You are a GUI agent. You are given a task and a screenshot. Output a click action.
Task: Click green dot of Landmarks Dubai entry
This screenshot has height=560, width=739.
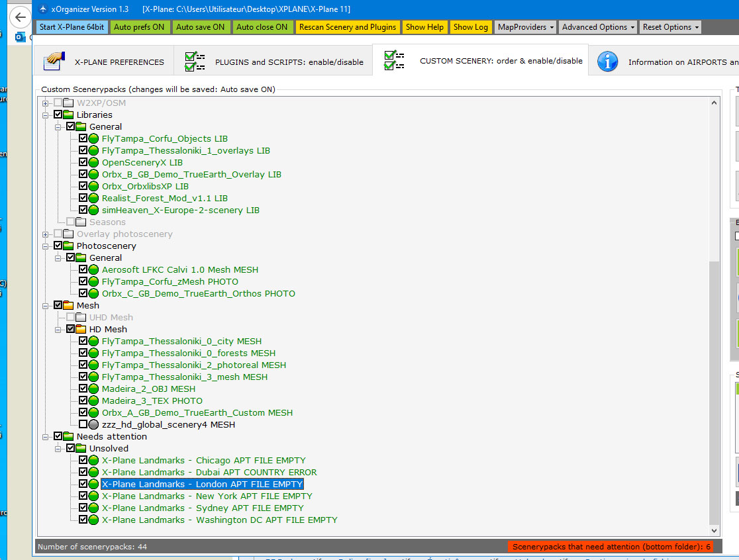click(94, 473)
